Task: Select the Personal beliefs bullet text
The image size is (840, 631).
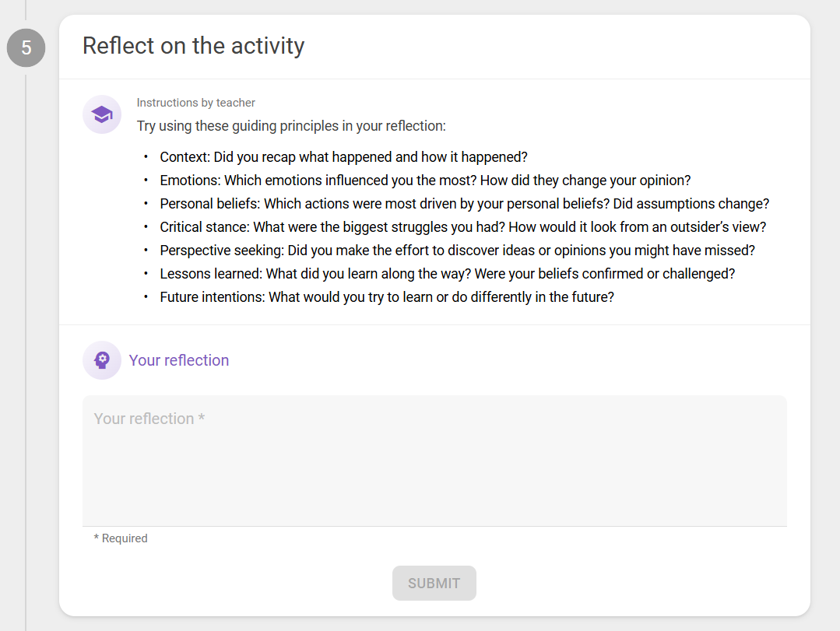Action: pyautogui.click(x=465, y=204)
